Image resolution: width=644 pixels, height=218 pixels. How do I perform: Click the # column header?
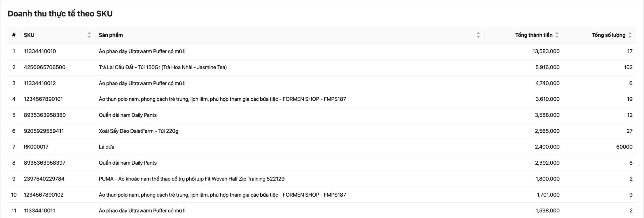[14, 35]
